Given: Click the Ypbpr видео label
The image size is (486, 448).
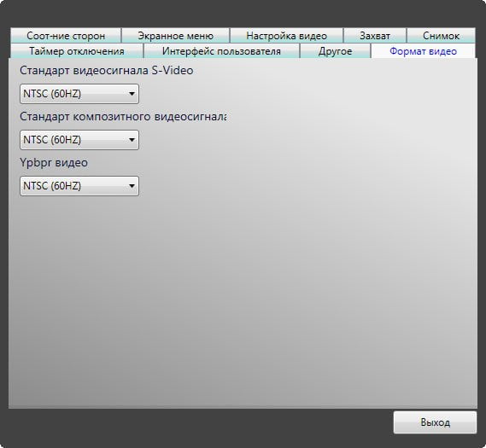Looking at the screenshot, I should [54, 163].
